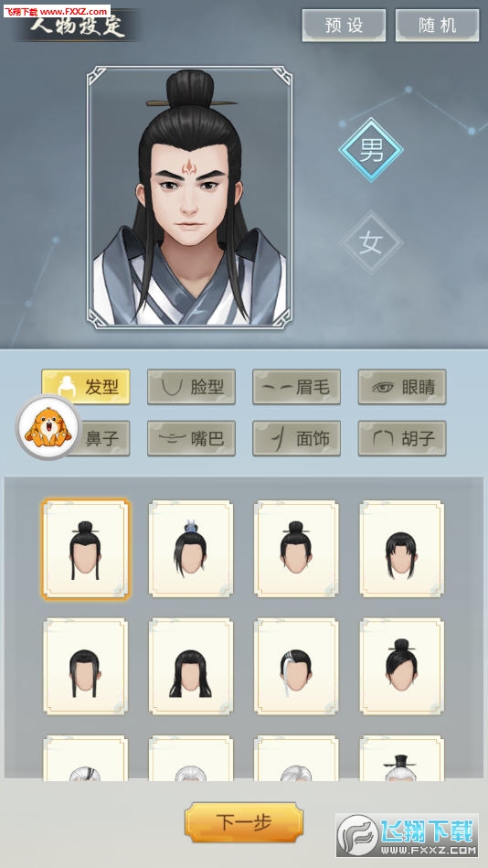Screen dimensions: 488x868
Task: Choose the 胡子 beard category
Action: pyautogui.click(x=402, y=438)
